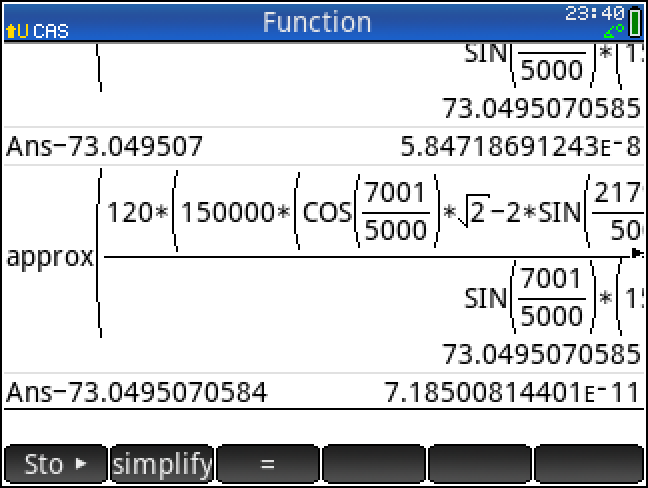The width and height of the screenshot is (648, 488).
Task: Tap the blank fourth soft key
Action: pyautogui.click(x=375, y=465)
